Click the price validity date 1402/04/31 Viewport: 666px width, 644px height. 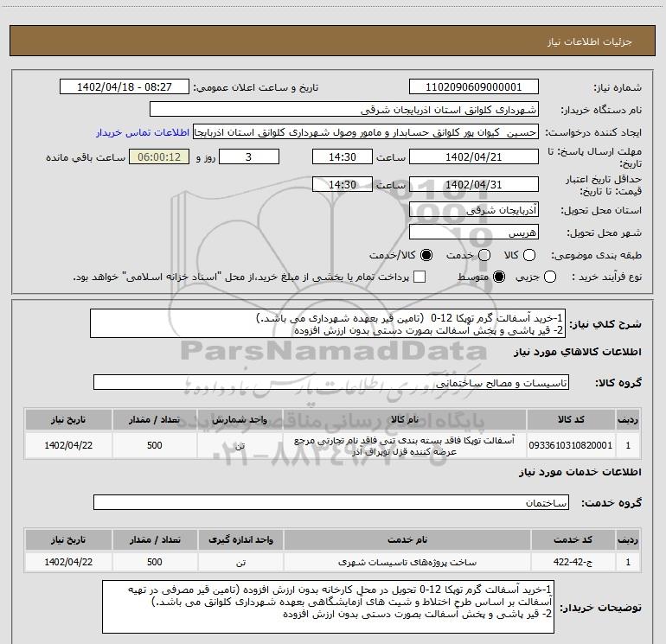click(x=474, y=184)
